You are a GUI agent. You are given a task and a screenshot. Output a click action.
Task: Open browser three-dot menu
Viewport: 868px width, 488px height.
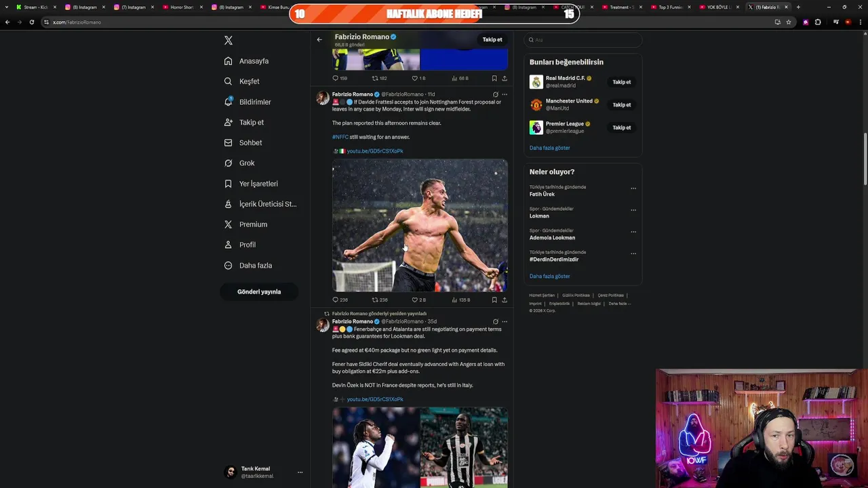860,22
